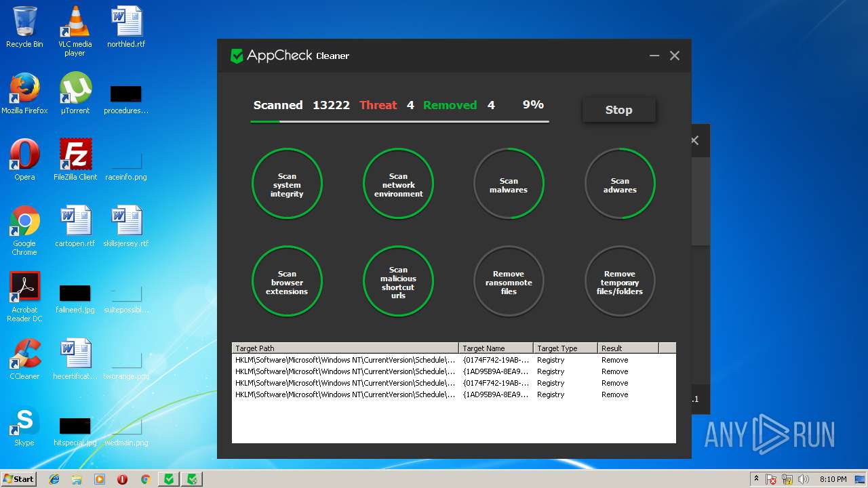Click the Scan browser extensions circle

[287, 281]
